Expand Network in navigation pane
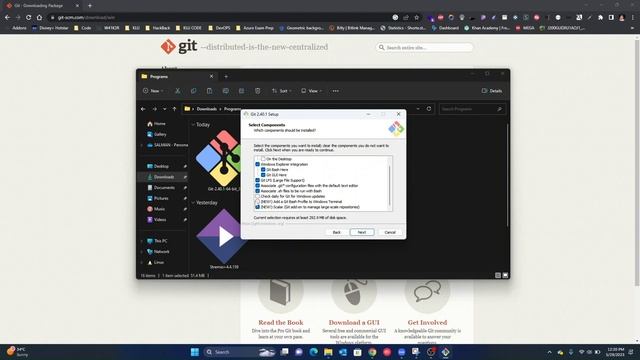This screenshot has height=360, width=640. pos(142,252)
